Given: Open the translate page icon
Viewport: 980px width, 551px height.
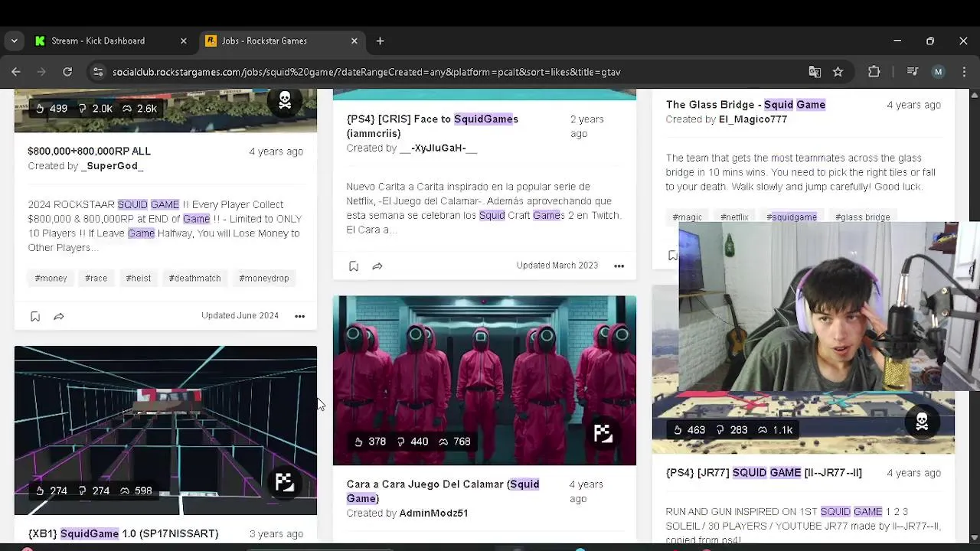Looking at the screenshot, I should click(x=815, y=72).
